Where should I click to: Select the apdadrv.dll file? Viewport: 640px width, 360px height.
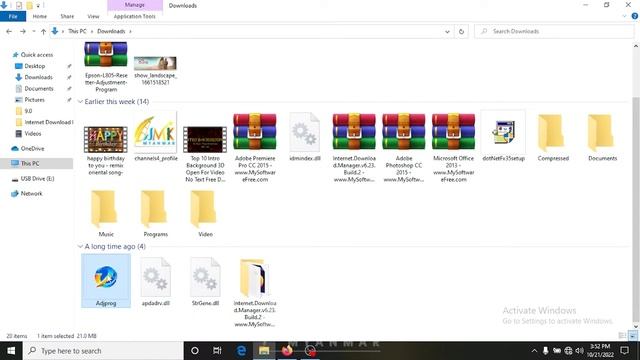[x=156, y=282]
